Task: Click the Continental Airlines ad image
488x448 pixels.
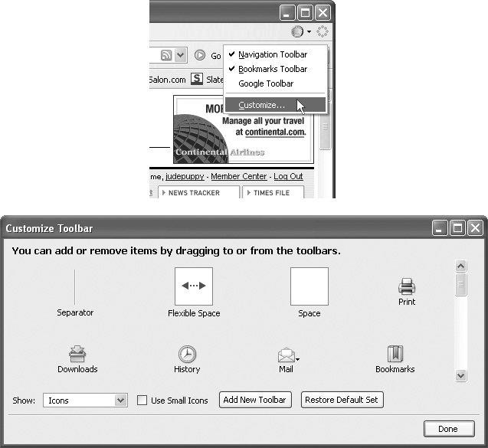Action: click(244, 129)
